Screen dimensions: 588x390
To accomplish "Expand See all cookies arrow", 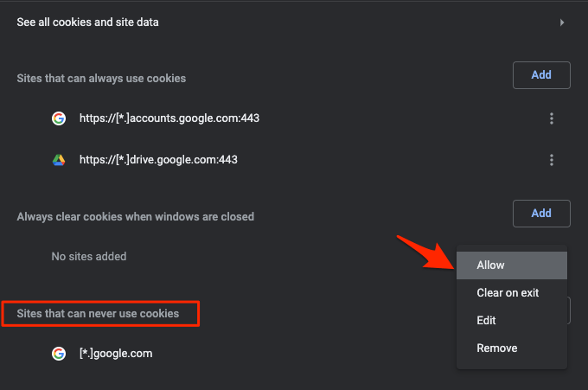I will [562, 22].
